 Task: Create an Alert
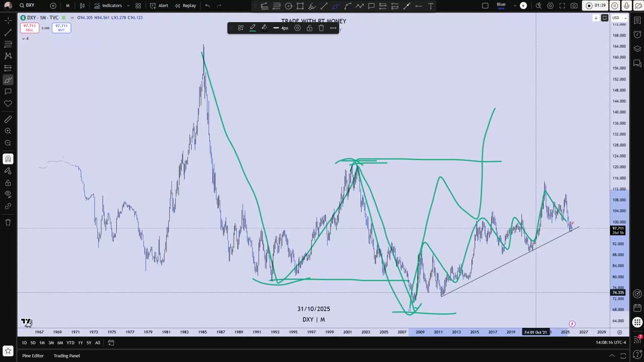[x=159, y=6]
